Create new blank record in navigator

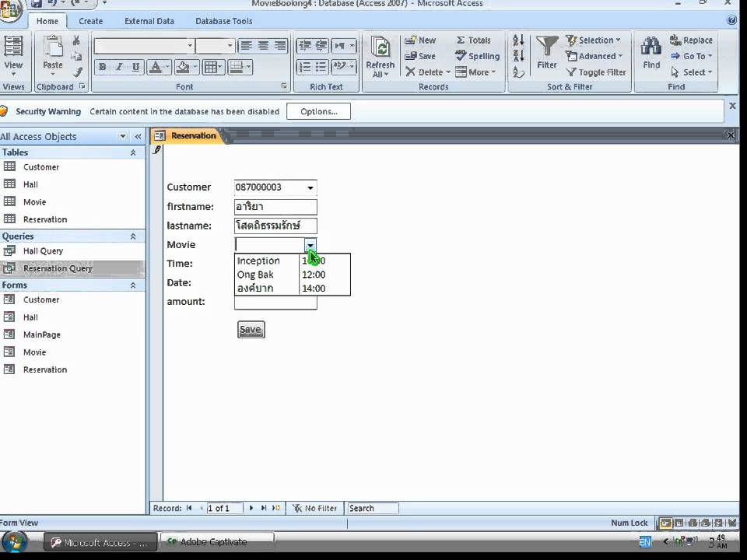pos(276,508)
